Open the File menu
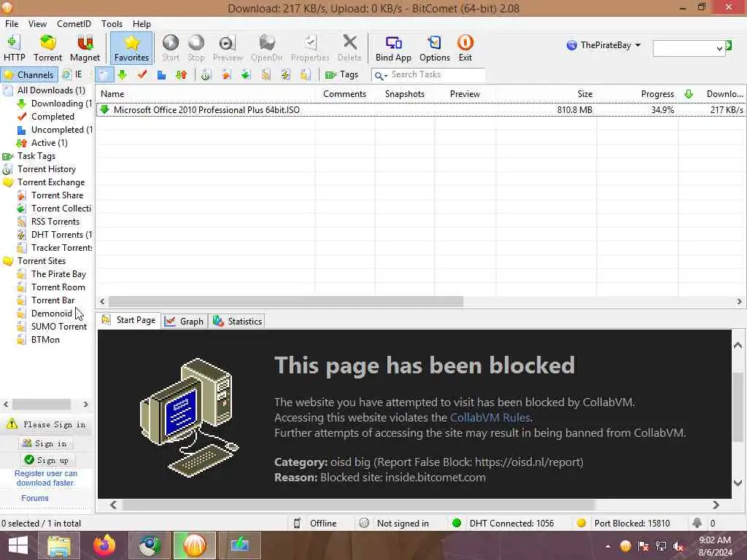 pos(12,24)
